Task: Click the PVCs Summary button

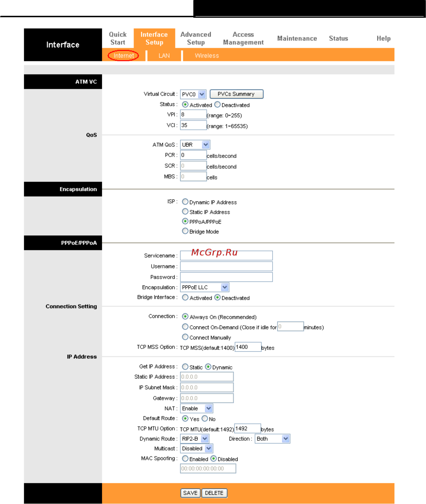Action: coord(237,94)
